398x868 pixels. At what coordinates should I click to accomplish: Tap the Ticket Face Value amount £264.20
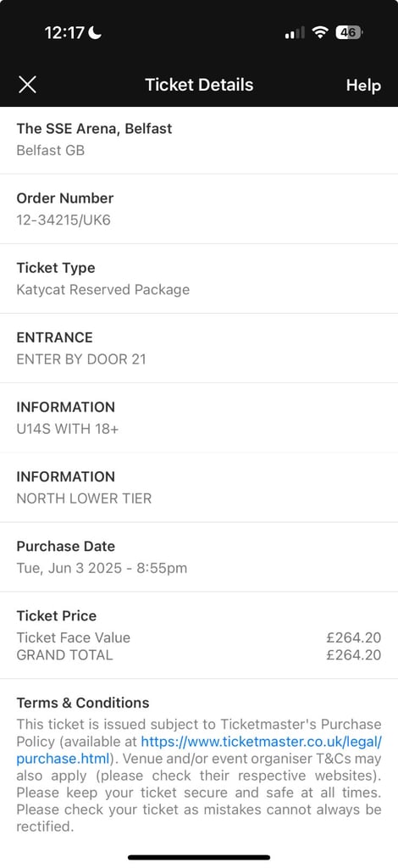(354, 637)
